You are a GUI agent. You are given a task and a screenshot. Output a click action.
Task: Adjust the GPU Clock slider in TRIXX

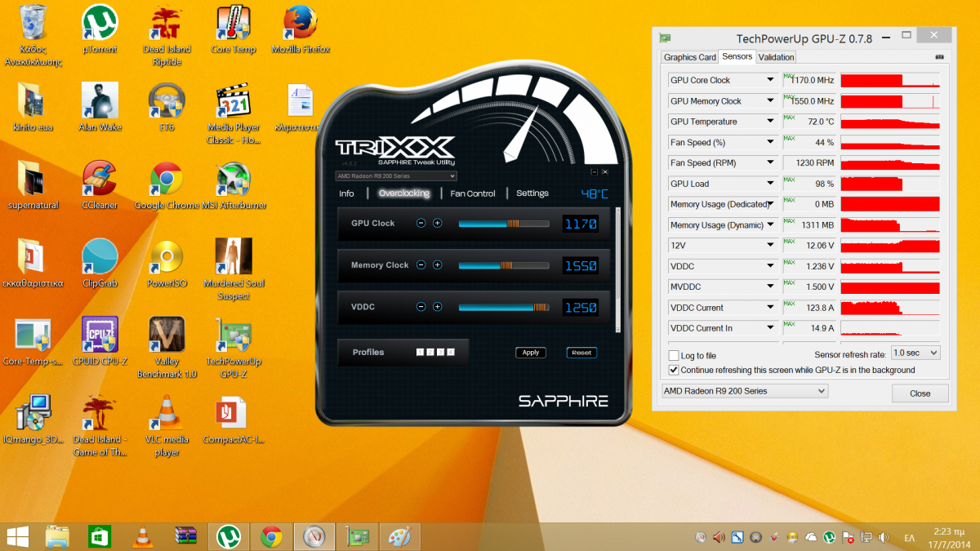click(x=503, y=223)
